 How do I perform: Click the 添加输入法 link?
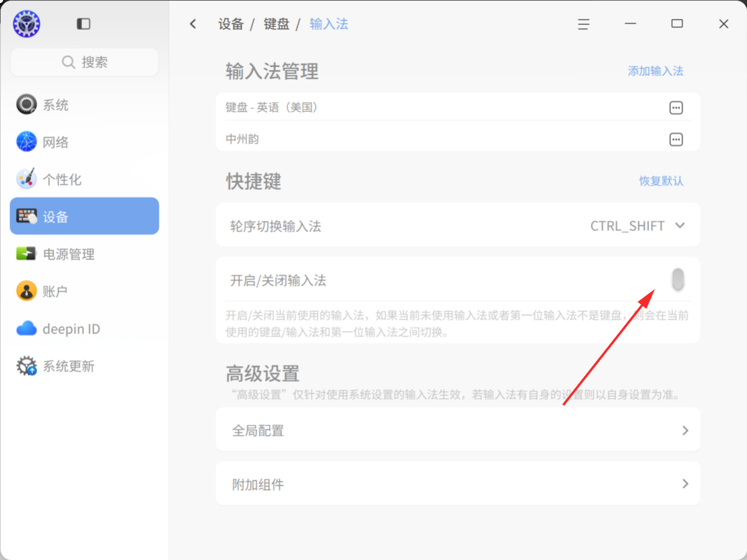click(x=655, y=71)
